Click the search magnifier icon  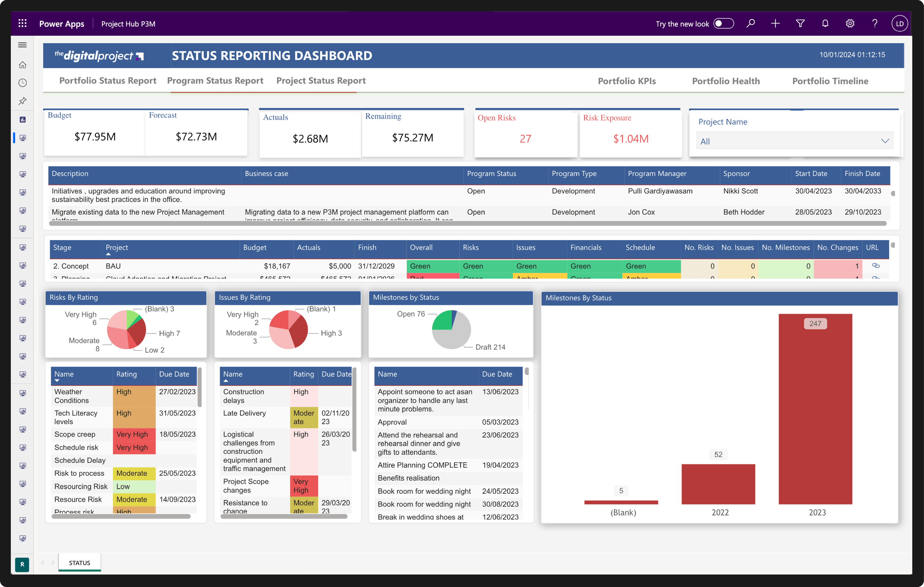750,23
